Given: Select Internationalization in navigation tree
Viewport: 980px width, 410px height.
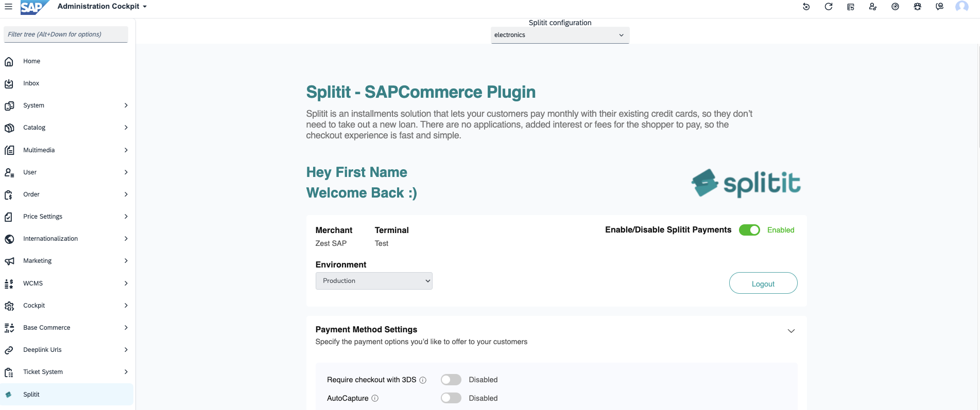Looking at the screenshot, I should pos(50,239).
